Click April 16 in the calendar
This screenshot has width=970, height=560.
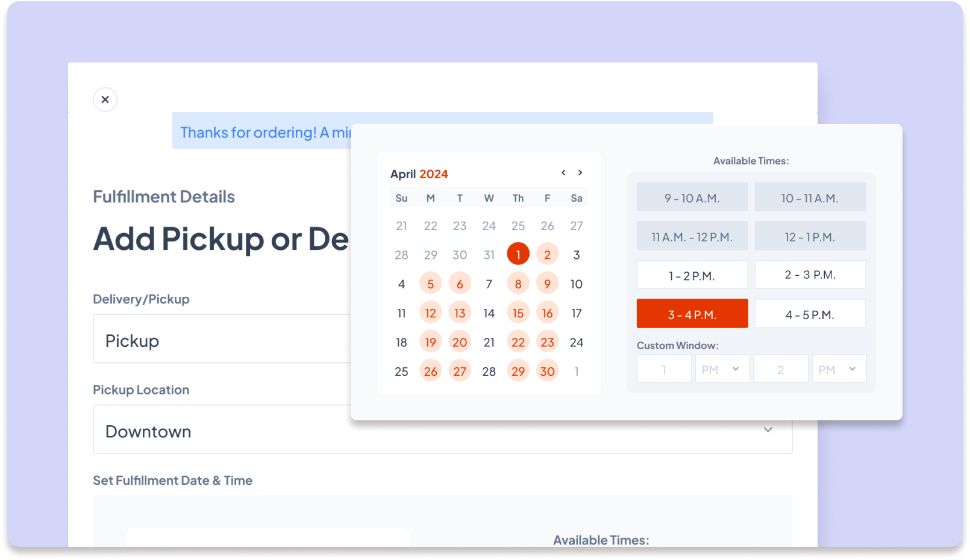point(547,313)
